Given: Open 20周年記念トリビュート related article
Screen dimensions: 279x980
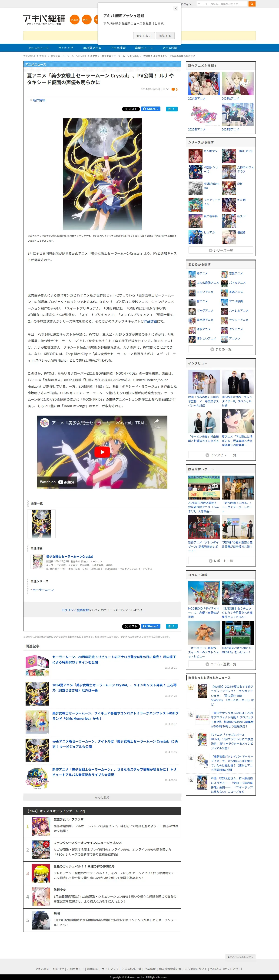Looking at the screenshot, I should click(114, 659).
